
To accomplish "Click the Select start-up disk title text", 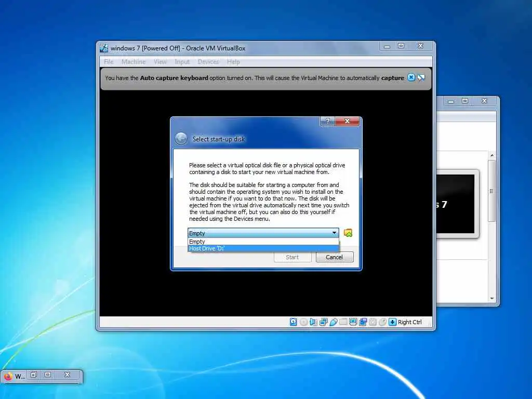I will [219, 139].
